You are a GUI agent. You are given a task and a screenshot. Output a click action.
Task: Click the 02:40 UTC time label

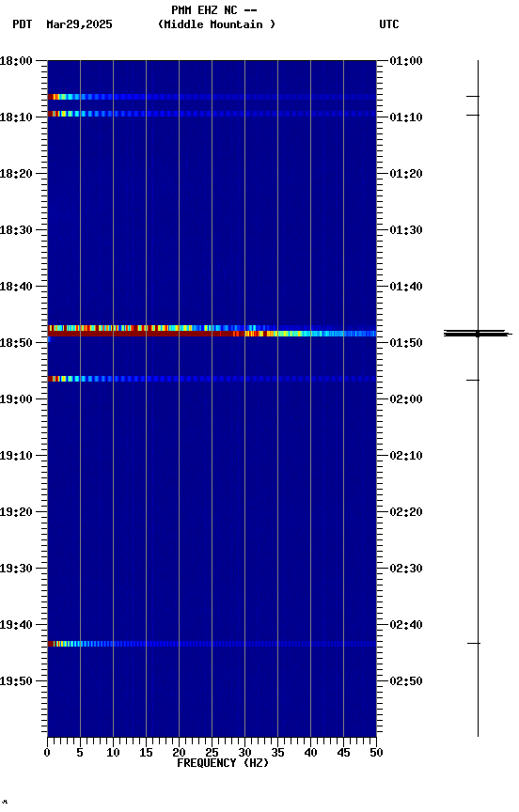point(406,625)
